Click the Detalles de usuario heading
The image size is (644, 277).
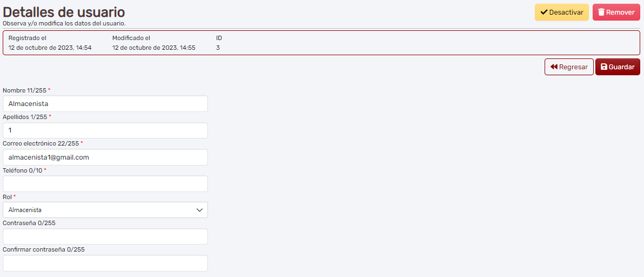click(x=64, y=12)
